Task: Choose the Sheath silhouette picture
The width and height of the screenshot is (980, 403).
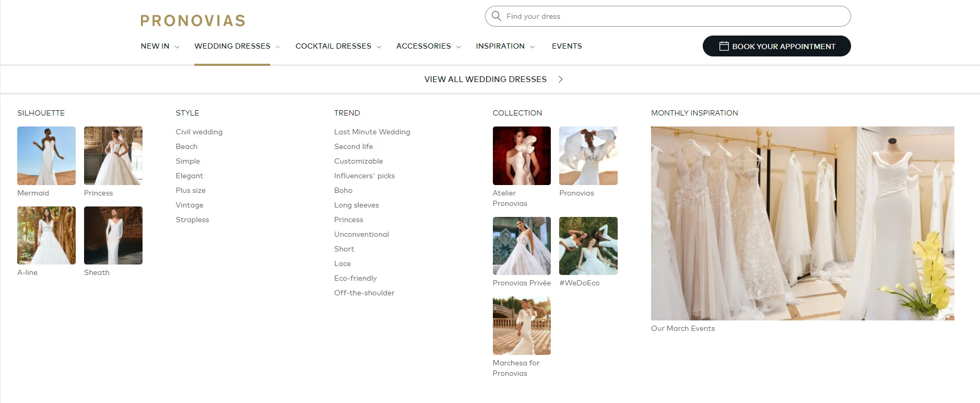Action: pos(113,235)
